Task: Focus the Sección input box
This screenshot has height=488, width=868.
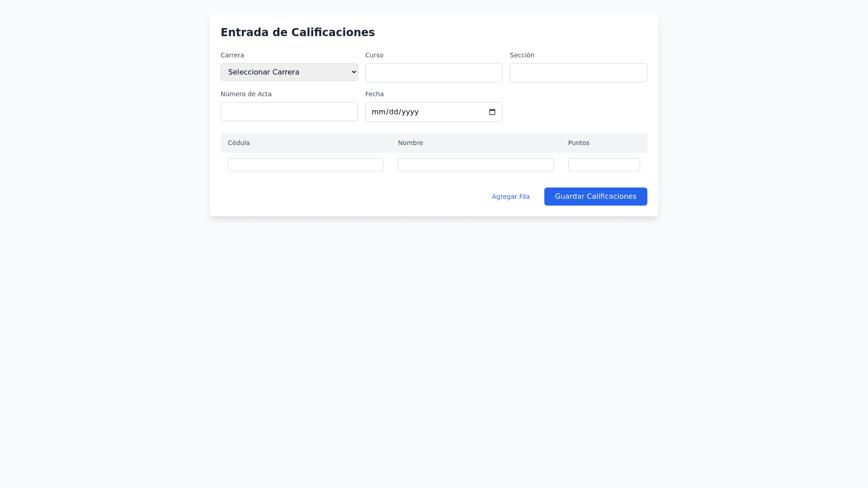Action: [579, 73]
